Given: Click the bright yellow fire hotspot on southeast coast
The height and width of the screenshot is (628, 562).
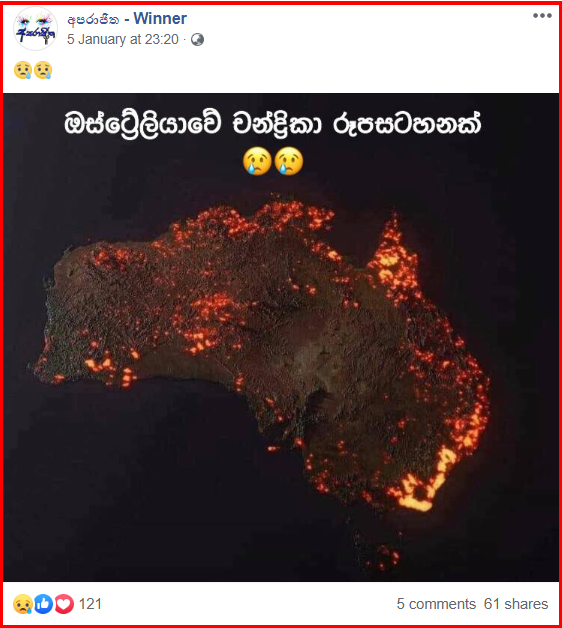Looking at the screenshot, I should [x=419, y=497].
